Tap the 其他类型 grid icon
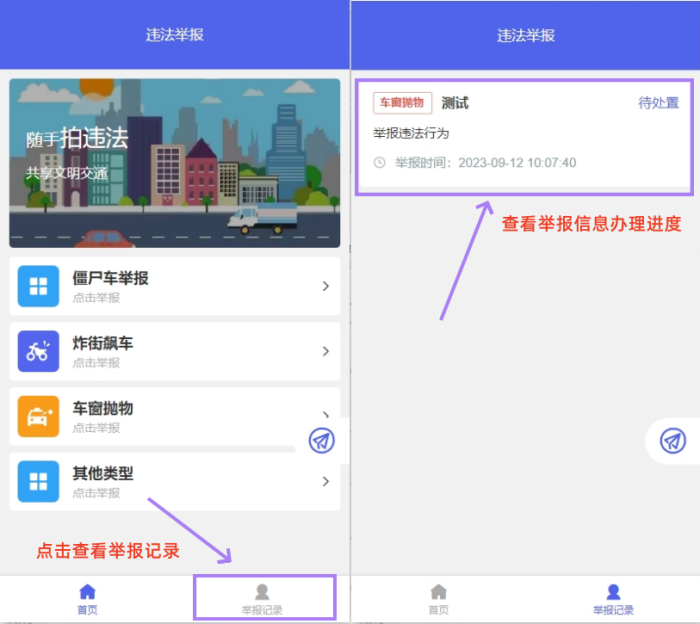 [38, 482]
